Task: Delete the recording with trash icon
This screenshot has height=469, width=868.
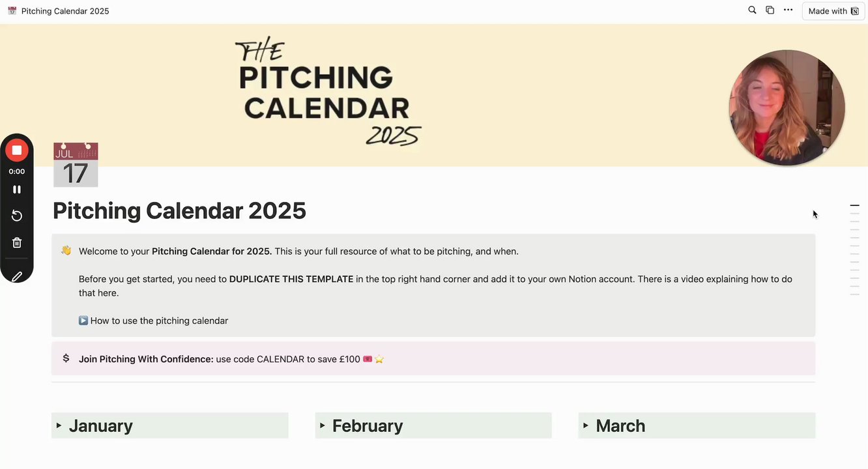Action: [x=17, y=243]
